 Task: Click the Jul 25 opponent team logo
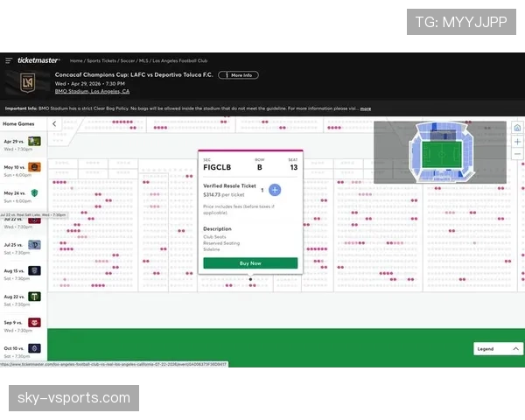[34, 244]
